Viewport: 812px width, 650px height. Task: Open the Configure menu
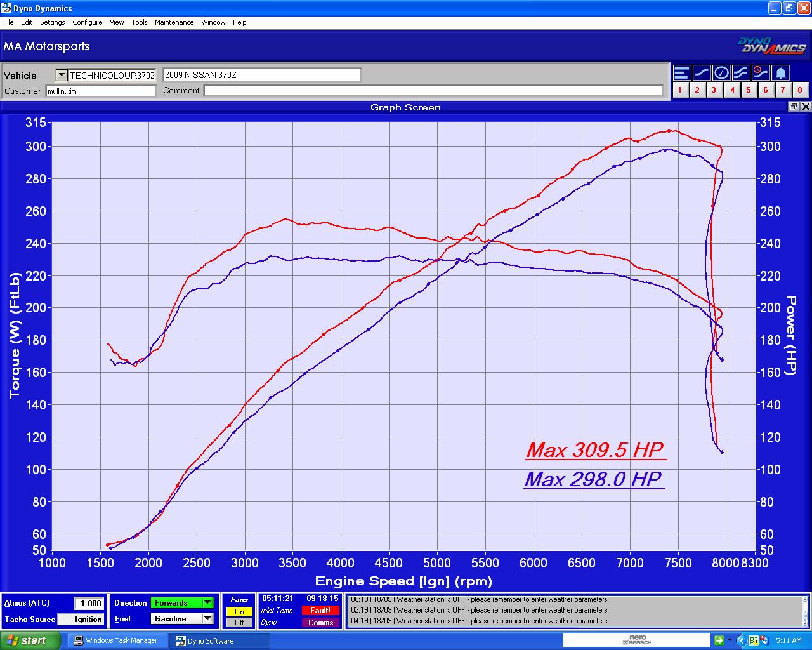[x=87, y=22]
